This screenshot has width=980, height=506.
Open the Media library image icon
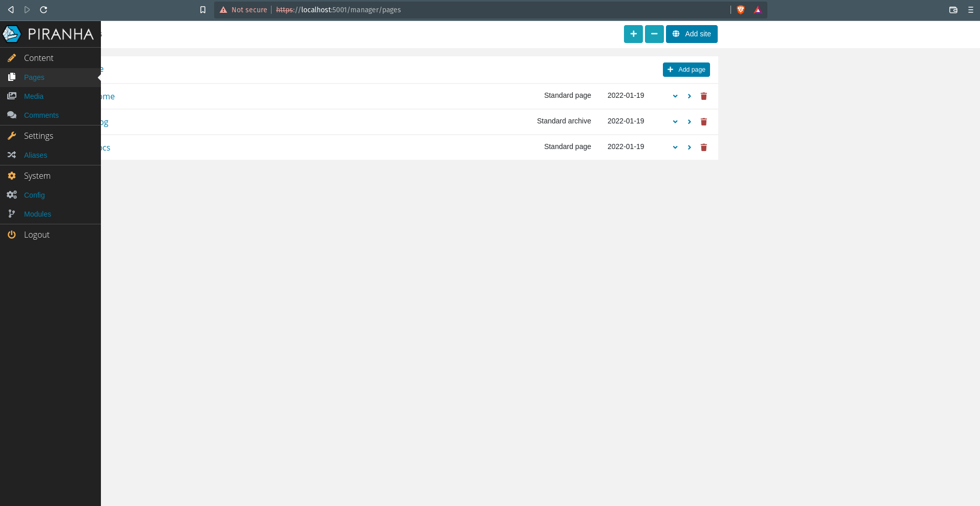click(x=11, y=96)
